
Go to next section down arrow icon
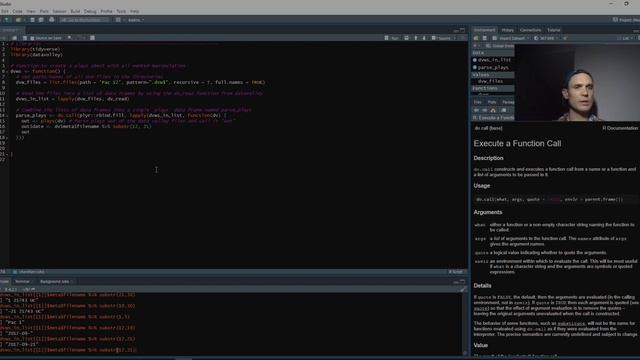pos(424,38)
